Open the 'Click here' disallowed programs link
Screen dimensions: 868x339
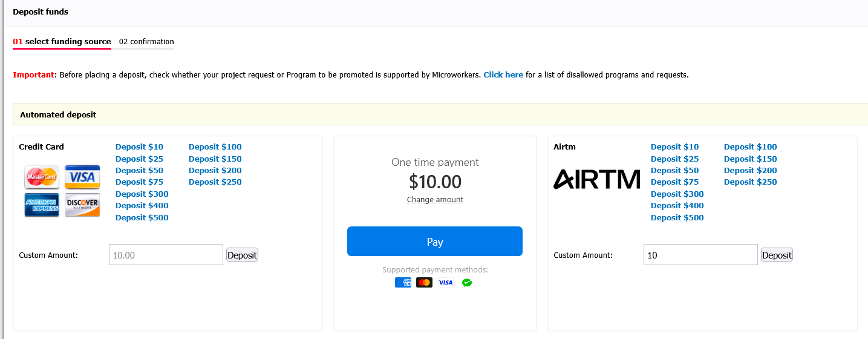click(x=503, y=75)
